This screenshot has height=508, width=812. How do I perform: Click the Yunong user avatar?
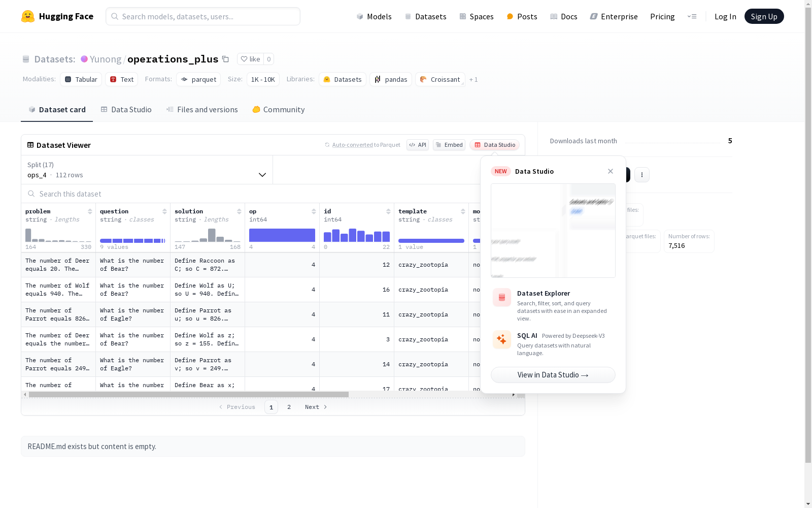pos(84,59)
